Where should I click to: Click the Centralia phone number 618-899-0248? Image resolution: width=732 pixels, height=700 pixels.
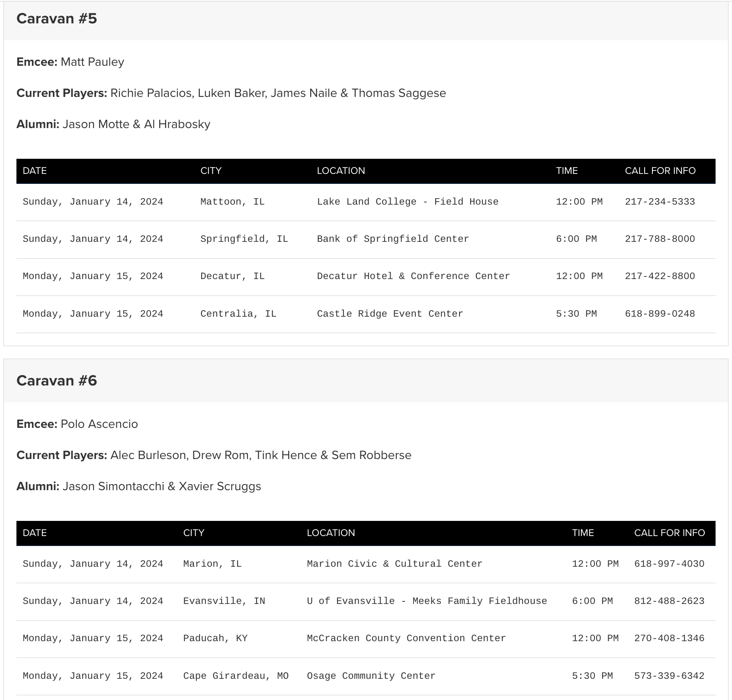(660, 314)
